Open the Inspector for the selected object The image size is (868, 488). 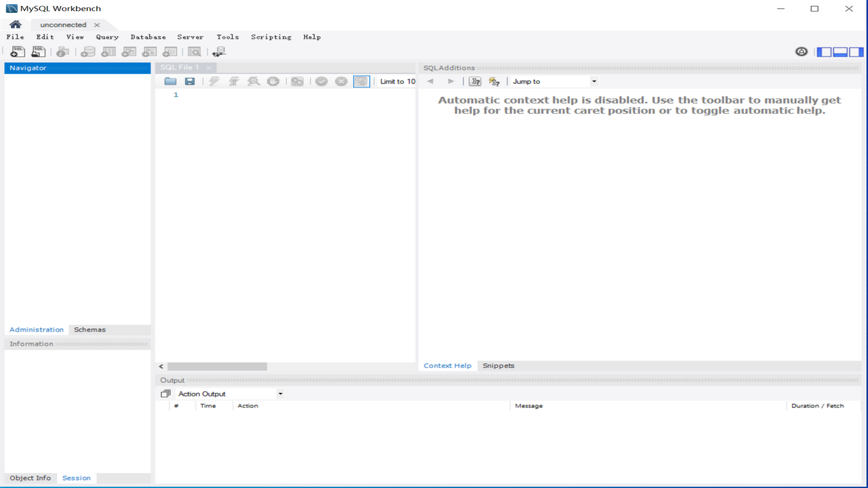click(62, 52)
